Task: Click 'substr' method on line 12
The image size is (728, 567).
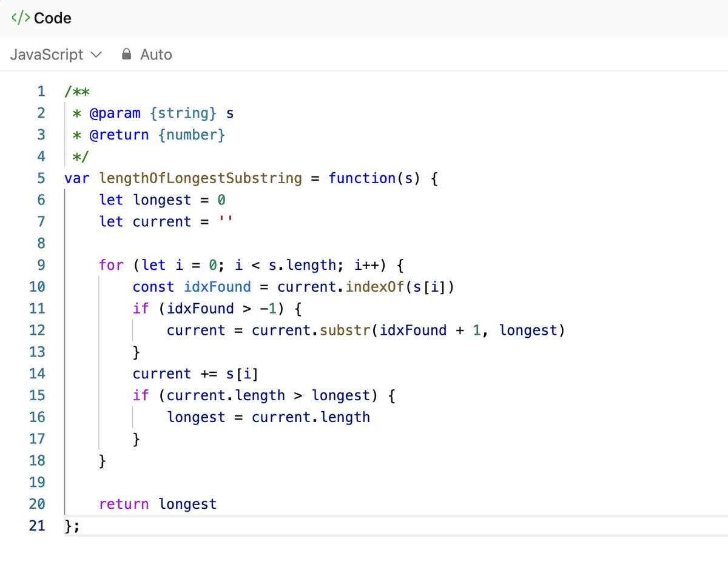Action: coord(345,330)
